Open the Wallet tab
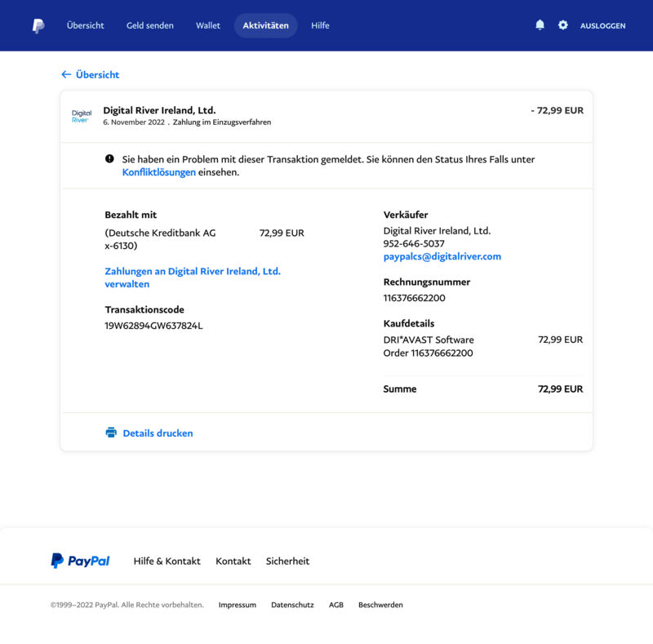 tap(208, 25)
